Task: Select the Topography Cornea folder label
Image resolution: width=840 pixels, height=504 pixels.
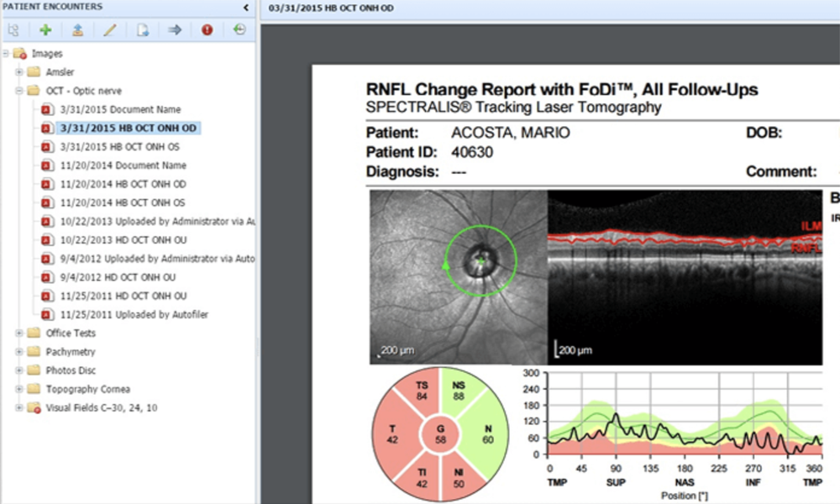Action: [88, 389]
